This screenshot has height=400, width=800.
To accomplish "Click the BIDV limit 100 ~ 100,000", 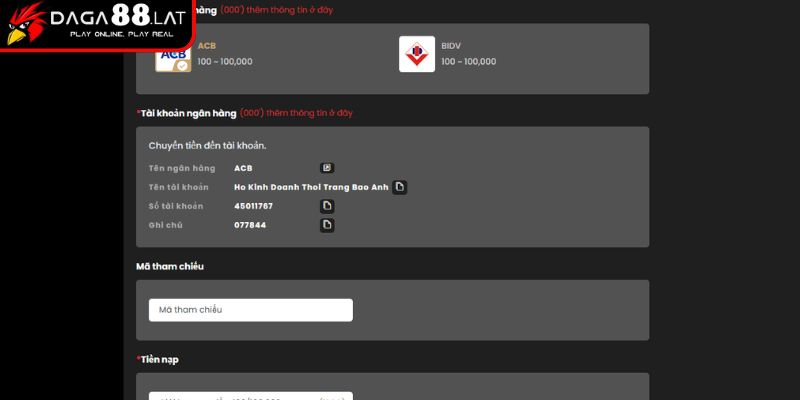I will (x=468, y=62).
